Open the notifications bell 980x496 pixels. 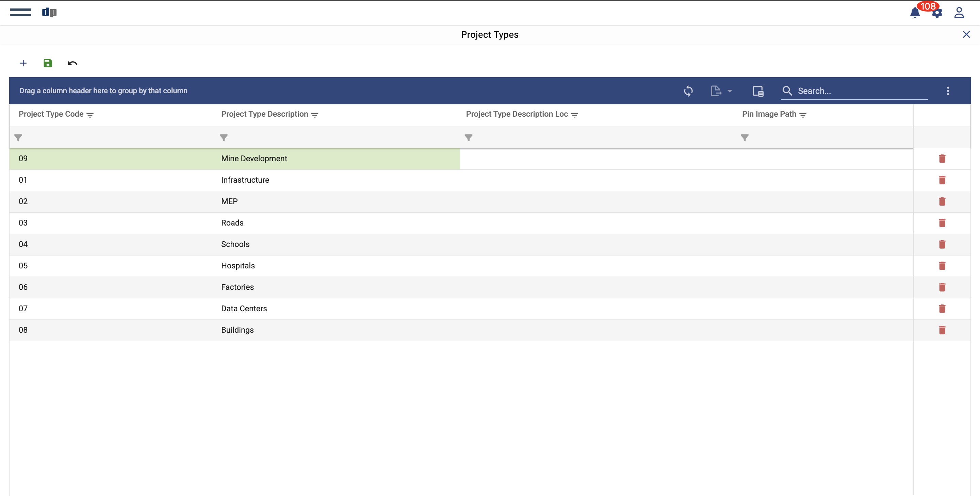[915, 13]
